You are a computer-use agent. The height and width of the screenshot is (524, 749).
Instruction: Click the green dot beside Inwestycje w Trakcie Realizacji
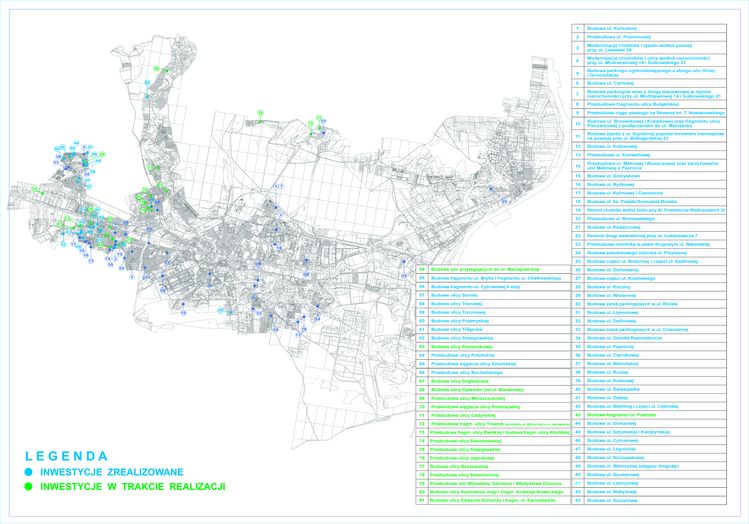pos(31,486)
